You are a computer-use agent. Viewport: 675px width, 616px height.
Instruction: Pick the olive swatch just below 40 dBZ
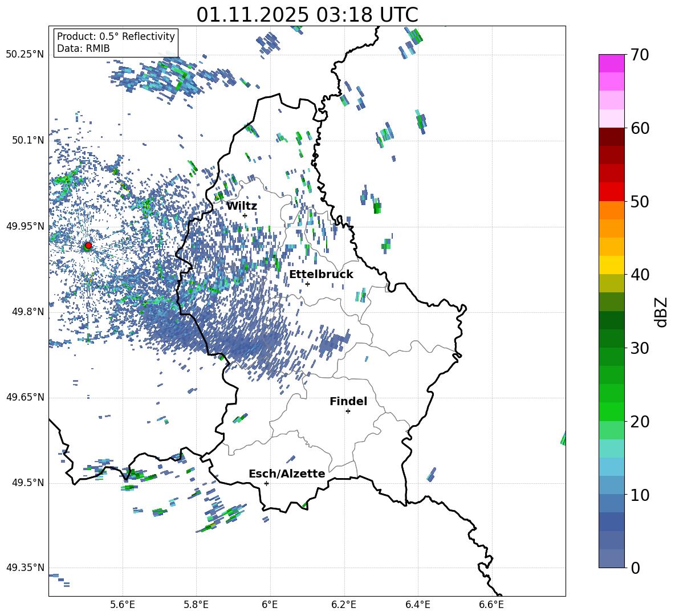point(612,283)
